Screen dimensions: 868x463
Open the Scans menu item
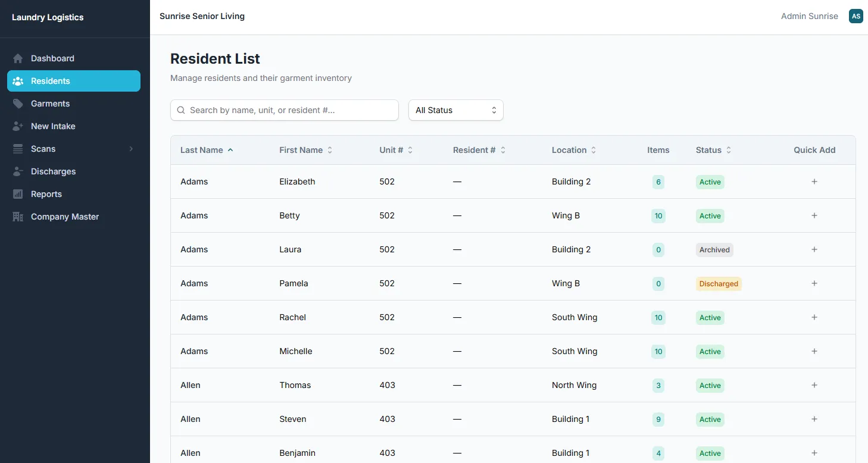(x=43, y=148)
